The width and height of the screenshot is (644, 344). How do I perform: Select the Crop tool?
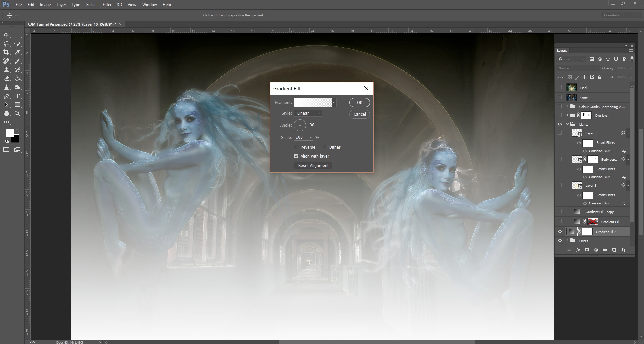click(x=6, y=52)
